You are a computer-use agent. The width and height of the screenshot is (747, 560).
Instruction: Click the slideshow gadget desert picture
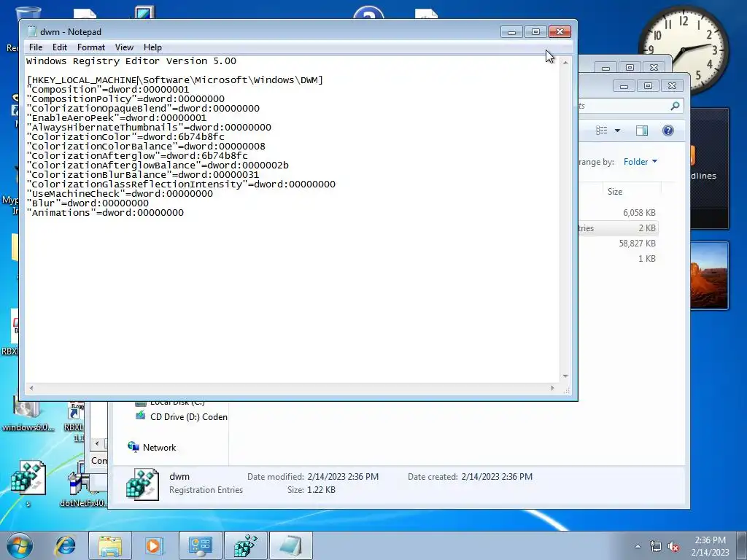click(x=709, y=275)
